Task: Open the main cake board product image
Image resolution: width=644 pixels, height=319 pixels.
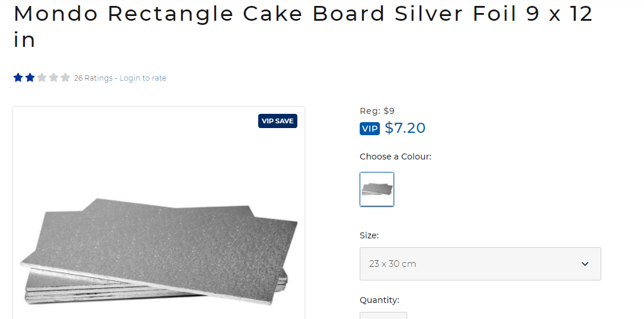Action: (158, 237)
